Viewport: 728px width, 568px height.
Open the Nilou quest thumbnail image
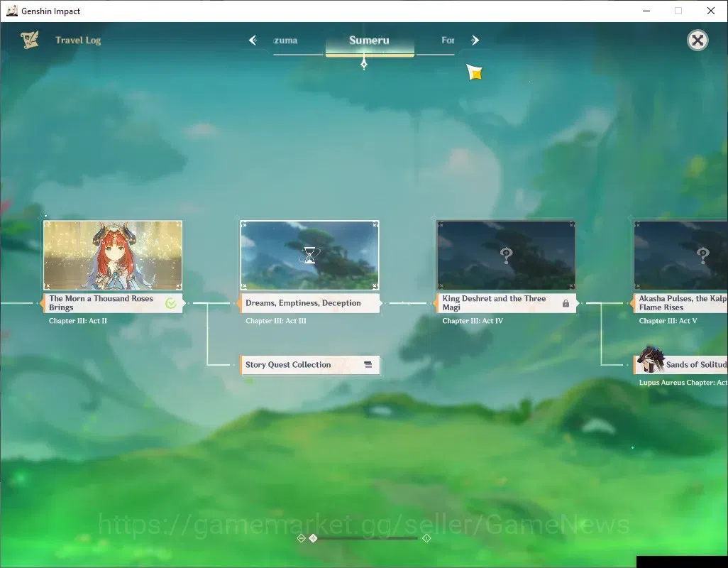click(113, 256)
